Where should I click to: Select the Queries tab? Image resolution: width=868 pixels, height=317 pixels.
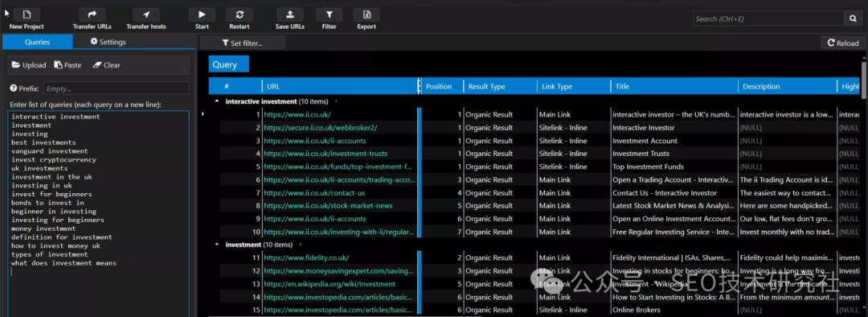(x=38, y=42)
